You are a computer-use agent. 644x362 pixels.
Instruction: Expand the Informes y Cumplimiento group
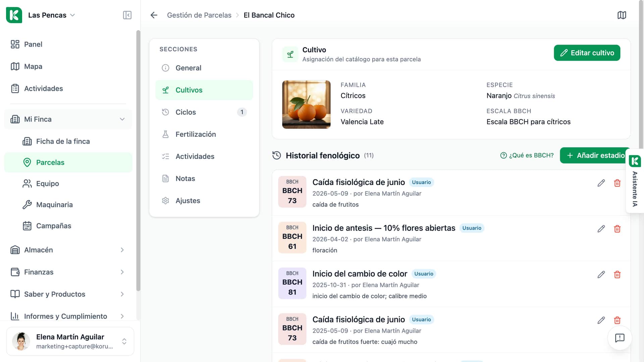(68, 316)
